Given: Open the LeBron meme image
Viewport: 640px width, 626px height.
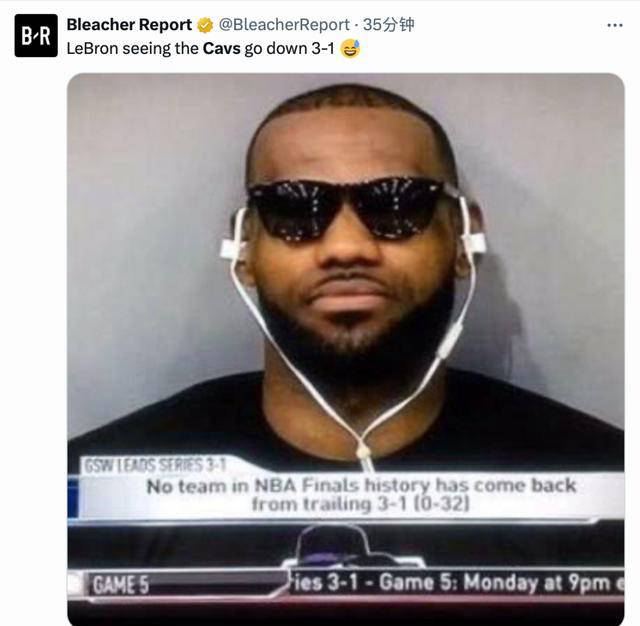Looking at the screenshot, I should pos(346,349).
